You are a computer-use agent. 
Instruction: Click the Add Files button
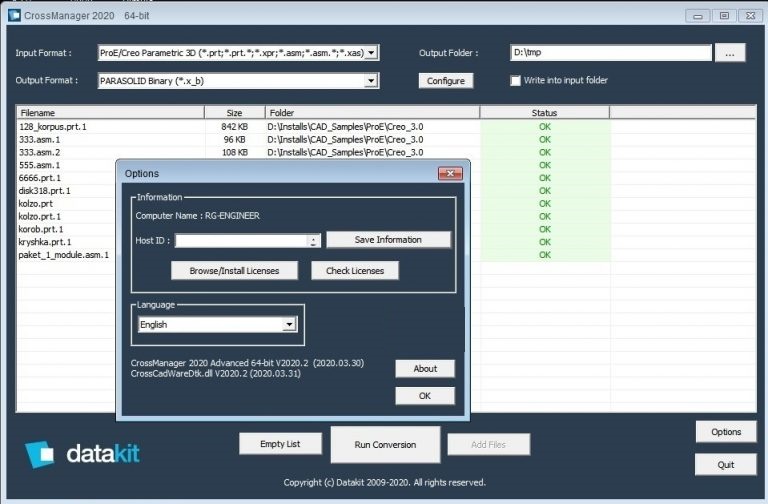(488, 444)
